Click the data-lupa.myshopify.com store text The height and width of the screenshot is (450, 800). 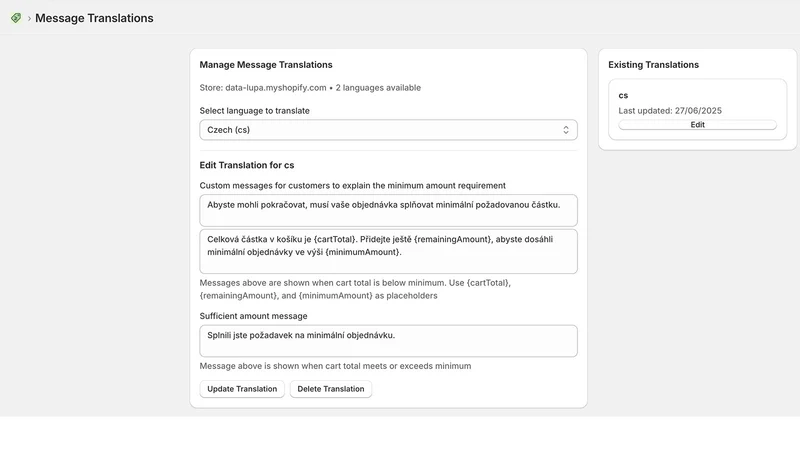point(276,88)
